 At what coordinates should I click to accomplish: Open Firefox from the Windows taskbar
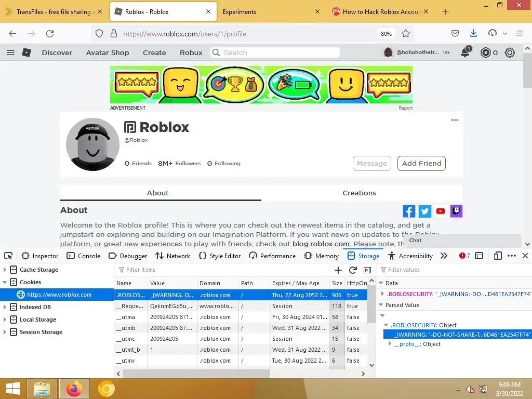(74, 389)
